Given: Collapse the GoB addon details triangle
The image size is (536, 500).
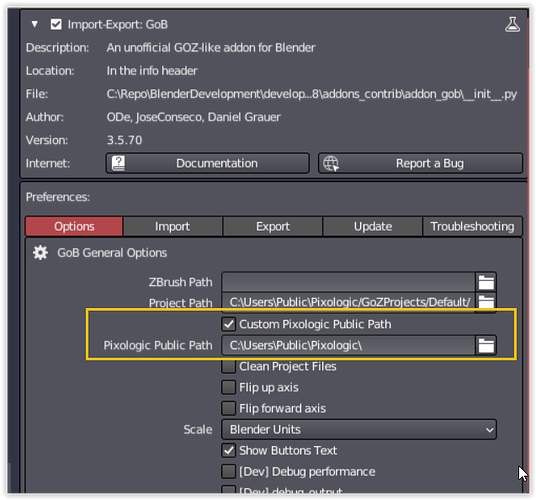Looking at the screenshot, I should [35, 24].
